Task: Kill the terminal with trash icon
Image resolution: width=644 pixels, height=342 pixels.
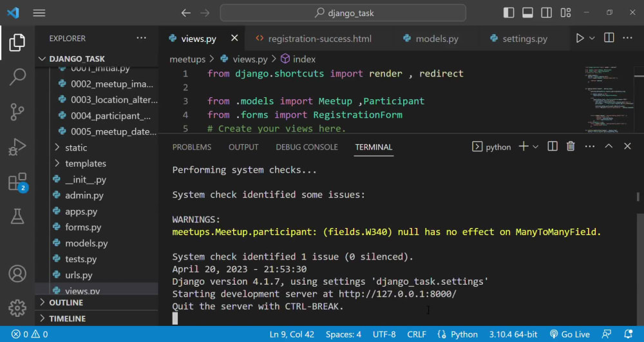Action: tap(571, 146)
